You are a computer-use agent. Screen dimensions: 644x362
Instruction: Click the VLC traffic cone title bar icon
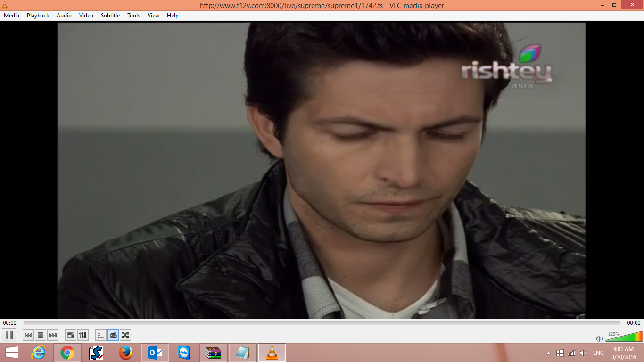click(5, 5)
